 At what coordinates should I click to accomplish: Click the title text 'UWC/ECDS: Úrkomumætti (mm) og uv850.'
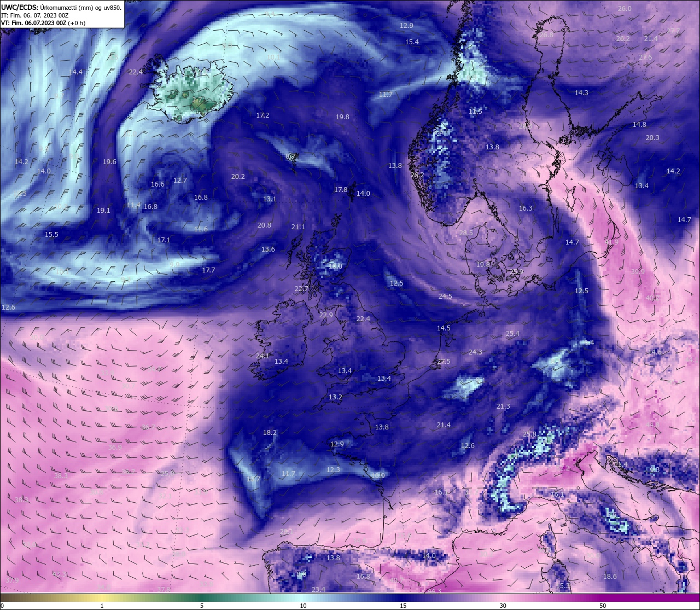pos(61,8)
